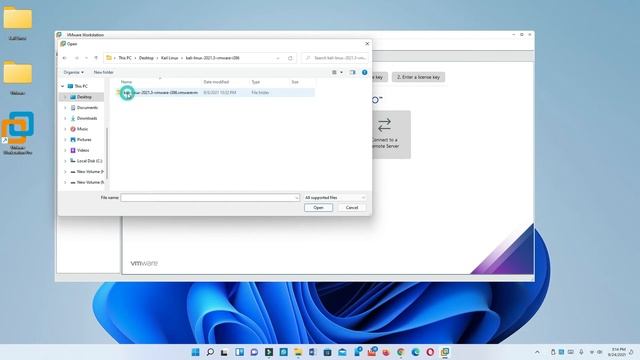Expand the Pictures tree node
The height and width of the screenshot is (360, 640).
pyautogui.click(x=65, y=140)
